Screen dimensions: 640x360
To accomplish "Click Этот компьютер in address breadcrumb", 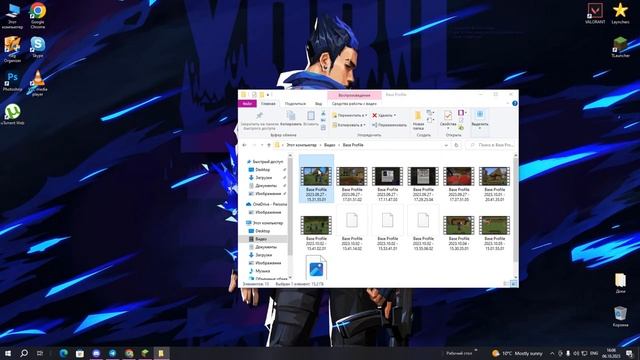I will (301, 145).
